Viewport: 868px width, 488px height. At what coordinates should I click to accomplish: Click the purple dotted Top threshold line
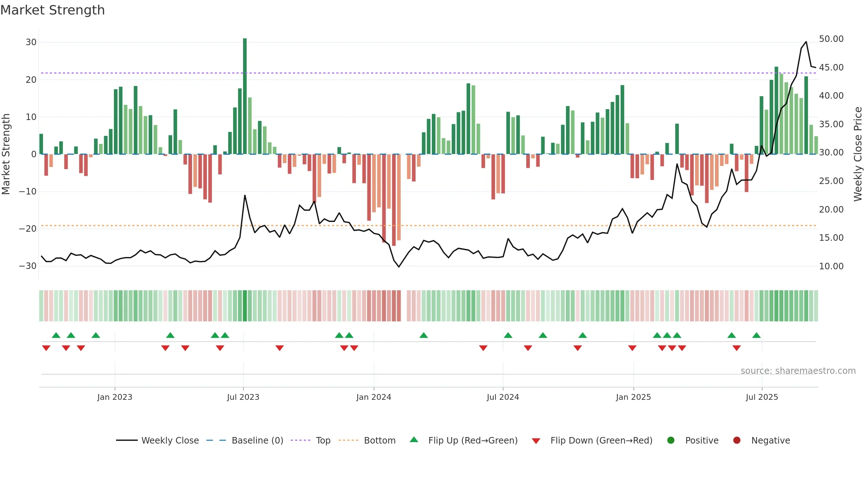pos(429,73)
